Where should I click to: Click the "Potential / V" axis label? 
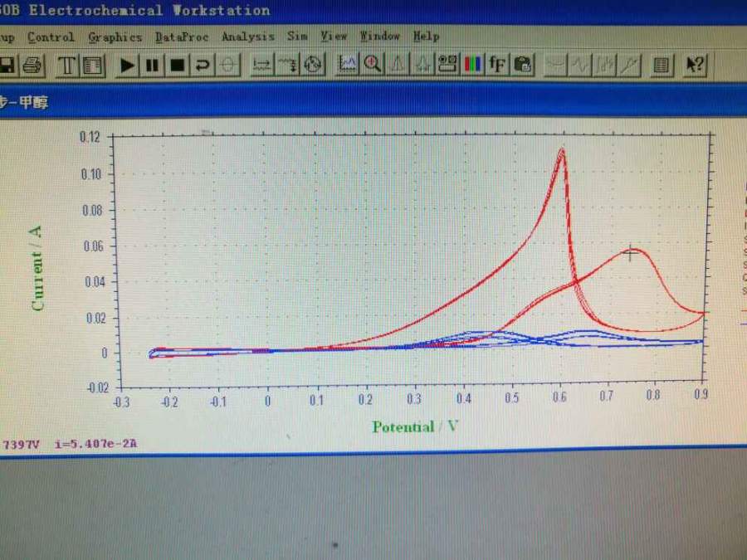(x=416, y=426)
